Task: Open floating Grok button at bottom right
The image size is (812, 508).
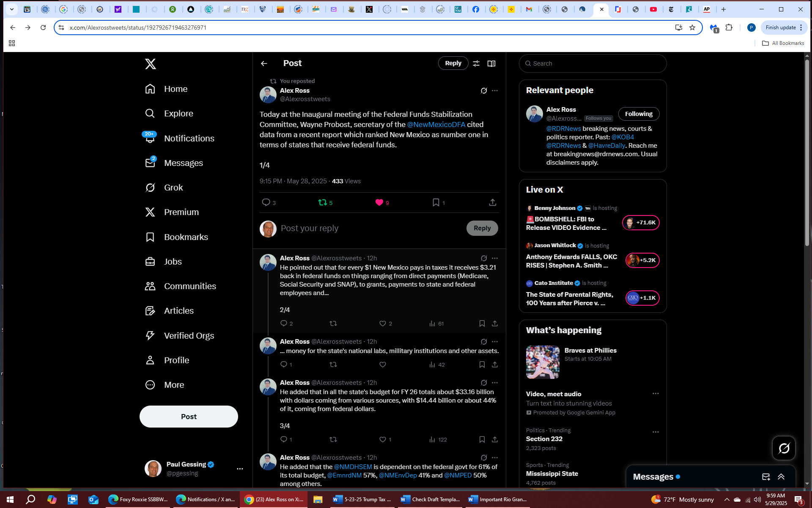Action: [x=784, y=448]
